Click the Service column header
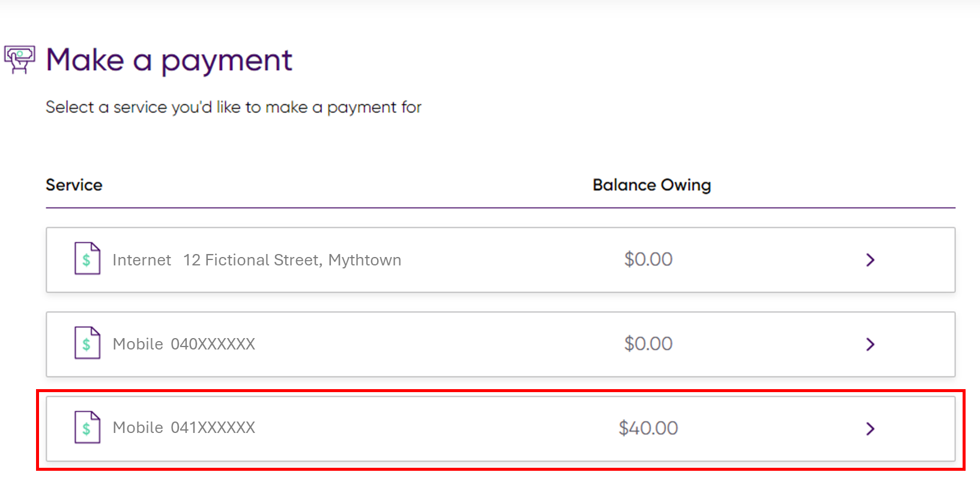This screenshot has width=980, height=487. (74, 185)
